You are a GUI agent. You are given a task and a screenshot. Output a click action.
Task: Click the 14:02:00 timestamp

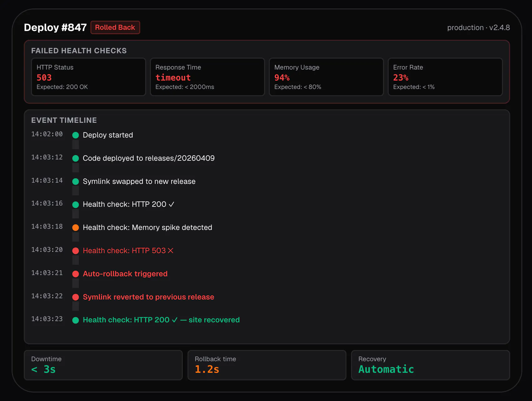coord(47,134)
